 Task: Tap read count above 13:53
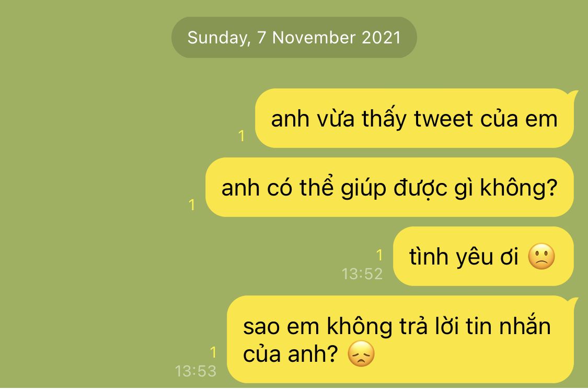(x=213, y=352)
